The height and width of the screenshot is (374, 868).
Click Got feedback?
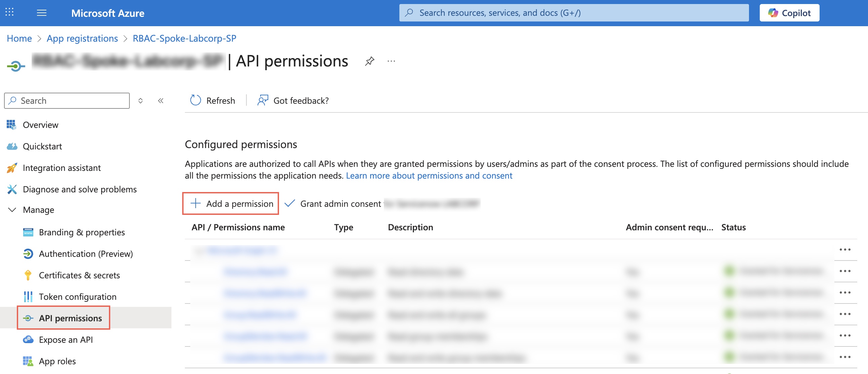(293, 100)
